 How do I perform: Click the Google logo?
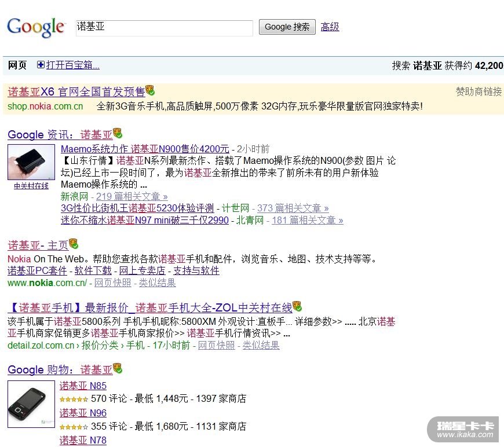pos(36,28)
